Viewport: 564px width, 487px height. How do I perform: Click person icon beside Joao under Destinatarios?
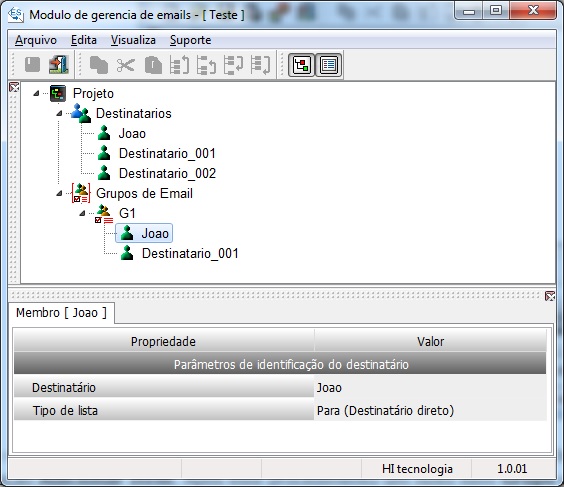tap(104, 133)
